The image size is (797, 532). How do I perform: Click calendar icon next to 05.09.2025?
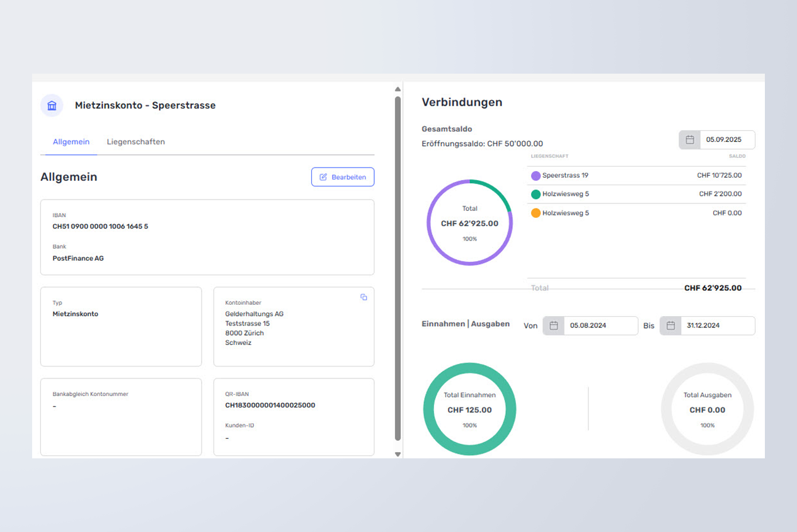click(689, 140)
